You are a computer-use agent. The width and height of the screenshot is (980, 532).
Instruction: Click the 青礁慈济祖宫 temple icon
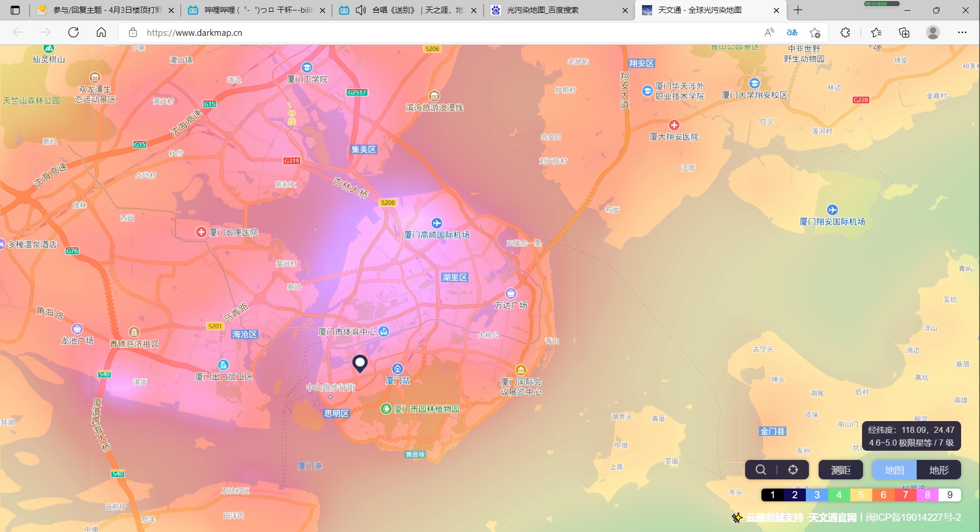[134, 332]
